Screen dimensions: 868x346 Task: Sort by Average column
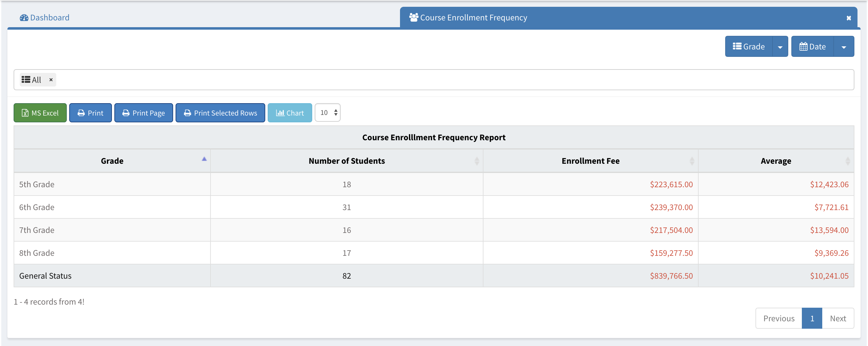tap(775, 161)
